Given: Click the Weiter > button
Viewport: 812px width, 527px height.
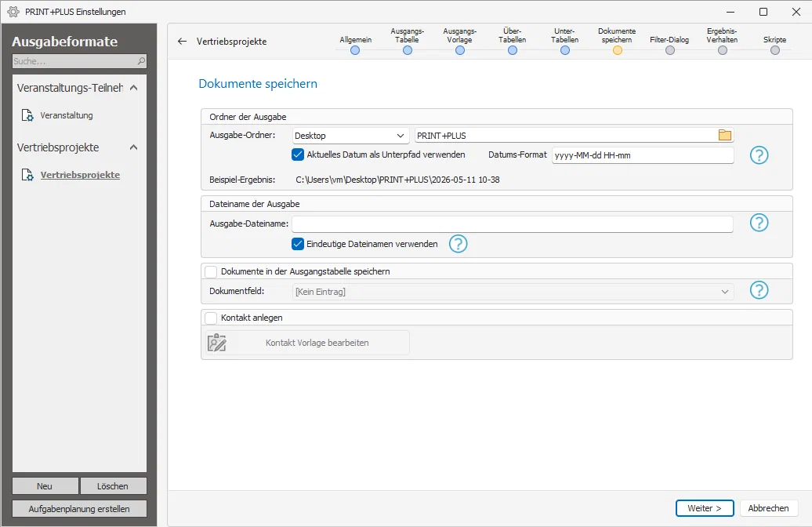Looking at the screenshot, I should point(705,508).
